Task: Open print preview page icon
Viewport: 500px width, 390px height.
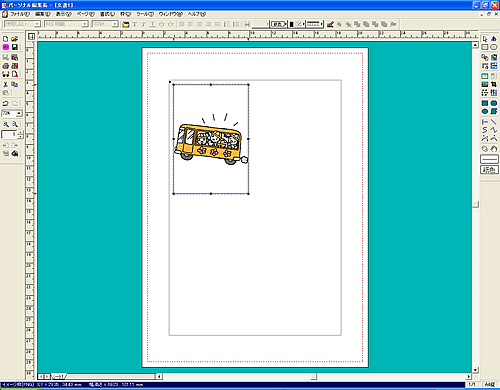Action: [14, 74]
